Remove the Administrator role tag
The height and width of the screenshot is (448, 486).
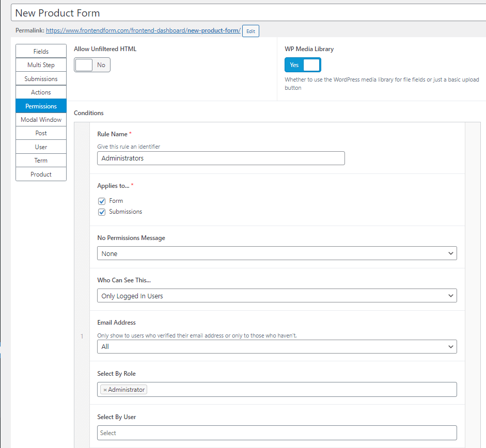pos(105,390)
